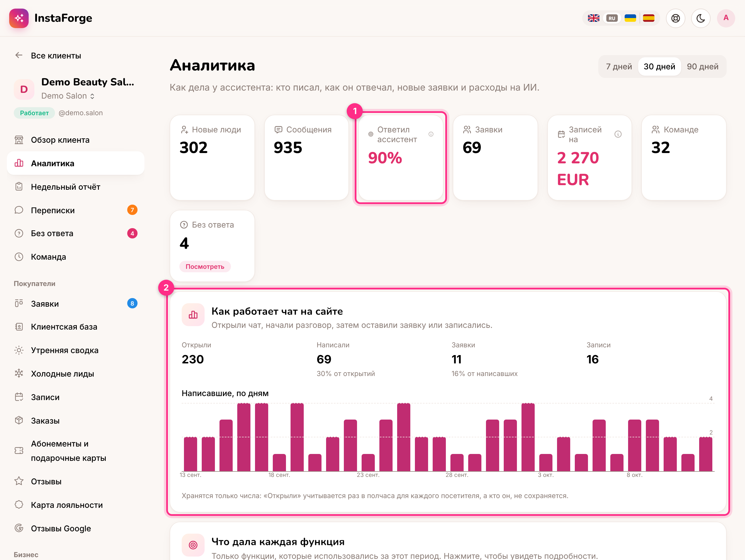
Task: Expand the Demo Salon account switcher
Action: 68,96
